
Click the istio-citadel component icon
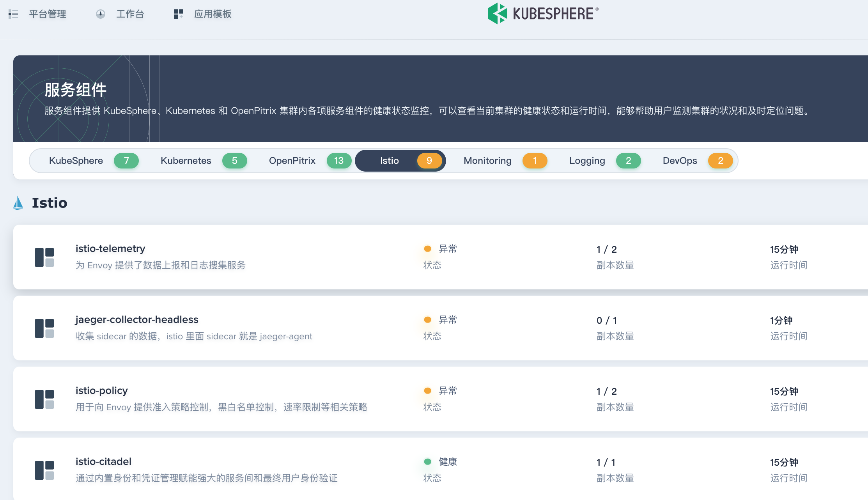(x=44, y=470)
